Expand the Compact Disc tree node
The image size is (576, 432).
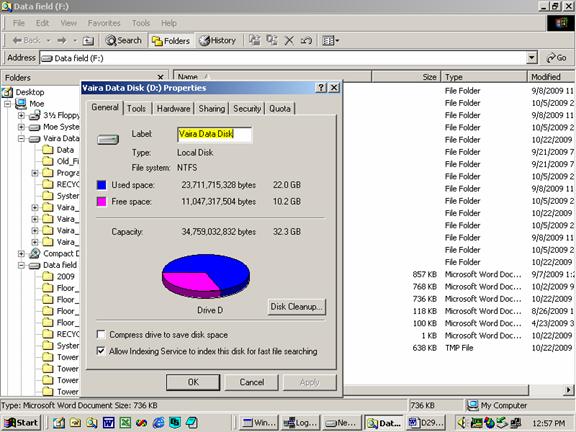[21, 254]
